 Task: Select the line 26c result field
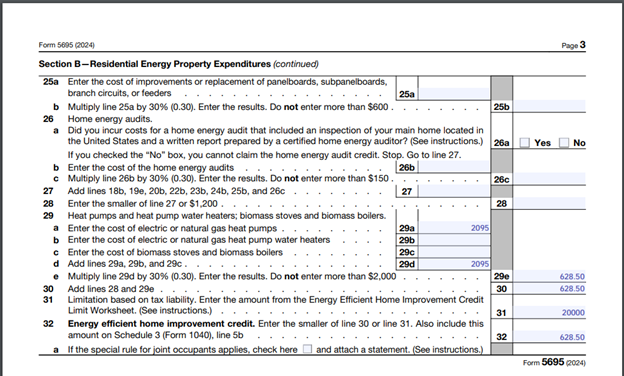550,178
